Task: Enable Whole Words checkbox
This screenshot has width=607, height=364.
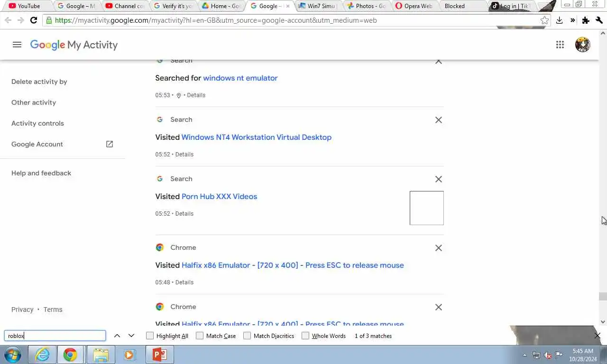Action: point(305,336)
